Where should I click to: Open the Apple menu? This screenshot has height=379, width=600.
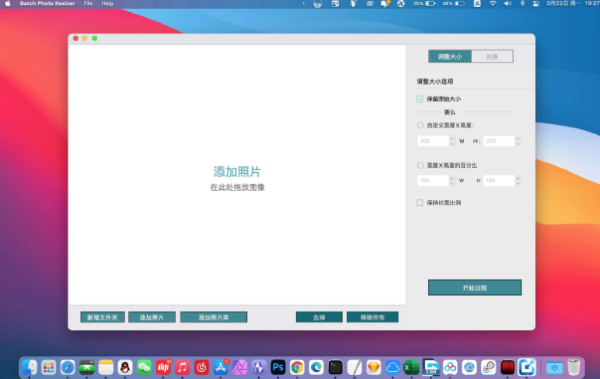pos(8,3)
